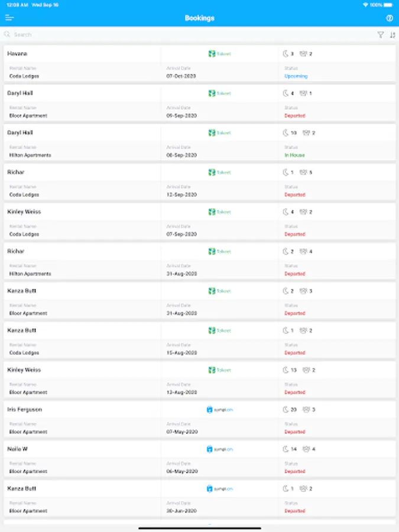The height and width of the screenshot is (532, 399).
Task: Tap the battery indicator in status bar
Action: click(387, 5)
